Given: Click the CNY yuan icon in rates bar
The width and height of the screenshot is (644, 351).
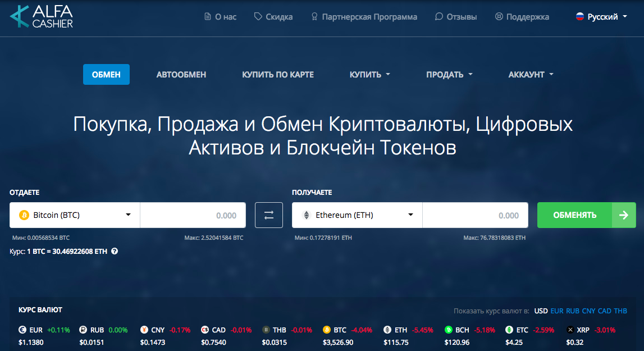Looking at the screenshot, I should [x=144, y=330].
